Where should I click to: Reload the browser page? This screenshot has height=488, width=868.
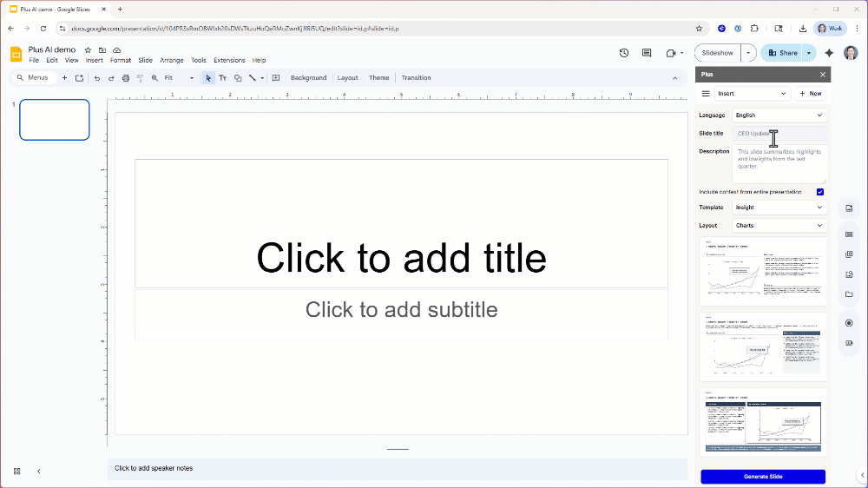(43, 29)
